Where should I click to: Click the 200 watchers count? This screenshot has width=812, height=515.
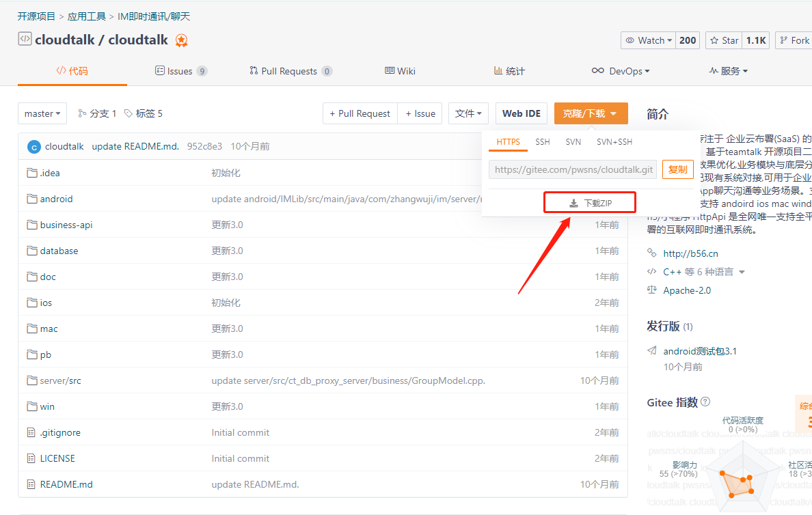pyautogui.click(x=688, y=40)
